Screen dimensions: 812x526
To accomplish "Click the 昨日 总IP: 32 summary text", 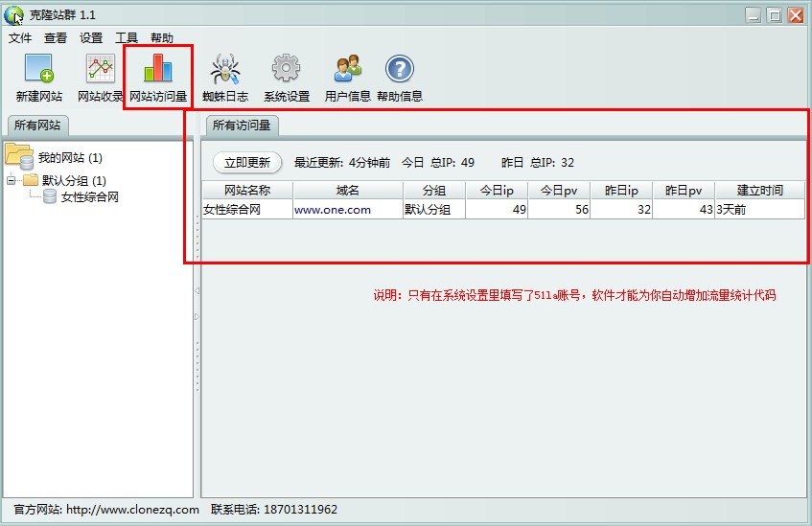I will pyautogui.click(x=538, y=163).
